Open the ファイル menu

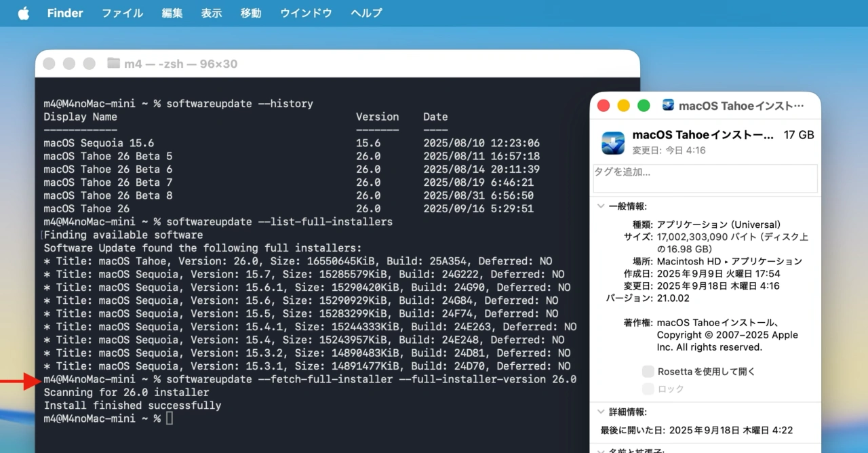pos(122,13)
